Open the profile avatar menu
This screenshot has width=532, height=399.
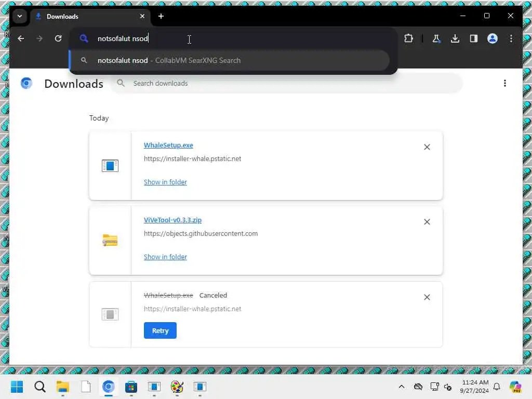(x=493, y=38)
